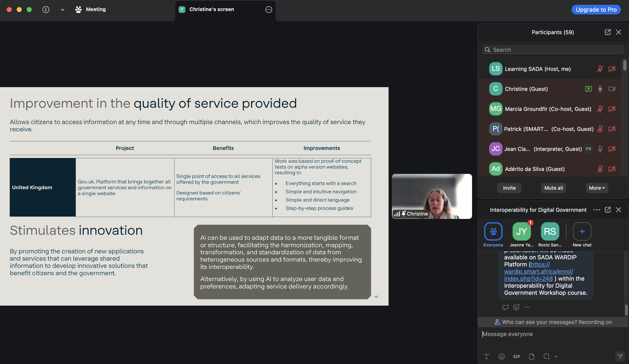This screenshot has width=629, height=364.
Task: Add reaction to the chat message
Action: point(516,307)
